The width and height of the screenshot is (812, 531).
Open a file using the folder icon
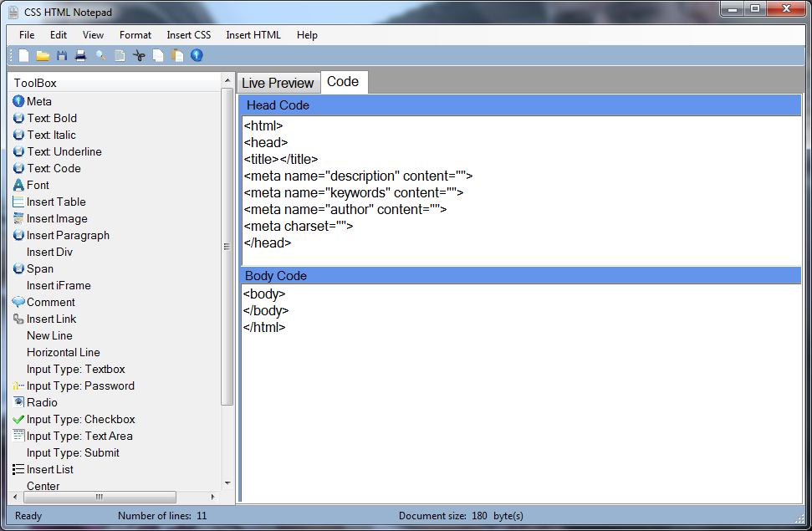42,55
